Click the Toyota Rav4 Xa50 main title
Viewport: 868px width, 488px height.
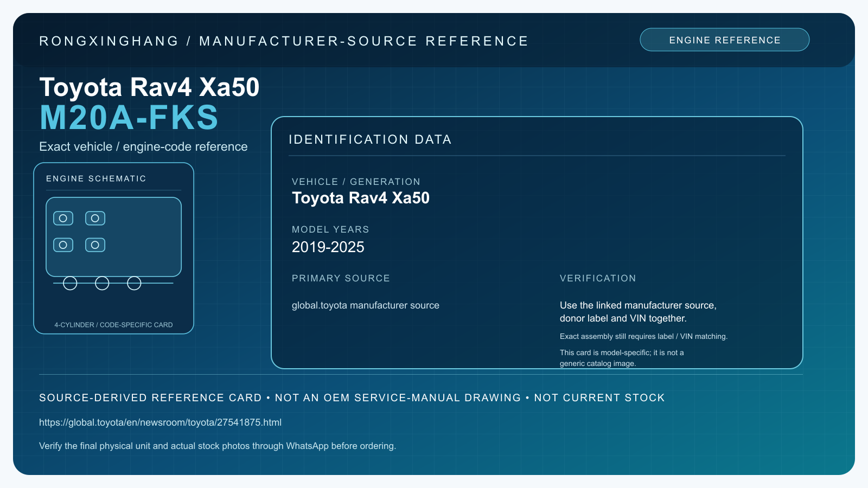[149, 87]
